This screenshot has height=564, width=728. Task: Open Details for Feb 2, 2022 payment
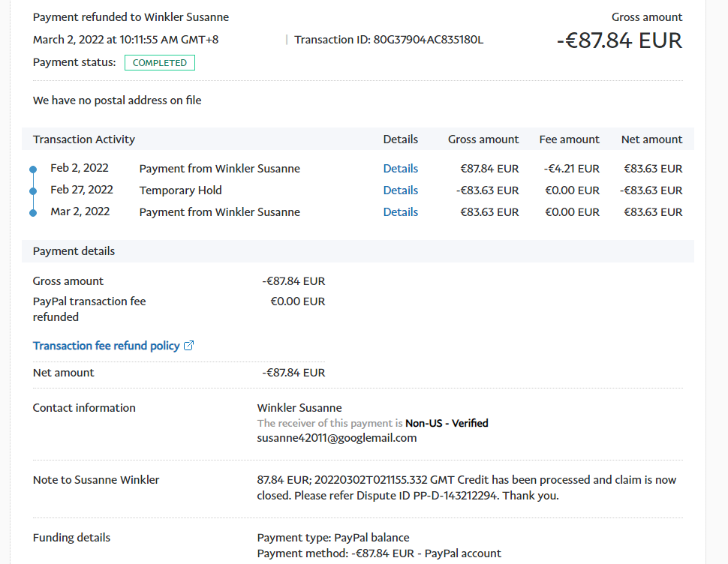click(400, 169)
